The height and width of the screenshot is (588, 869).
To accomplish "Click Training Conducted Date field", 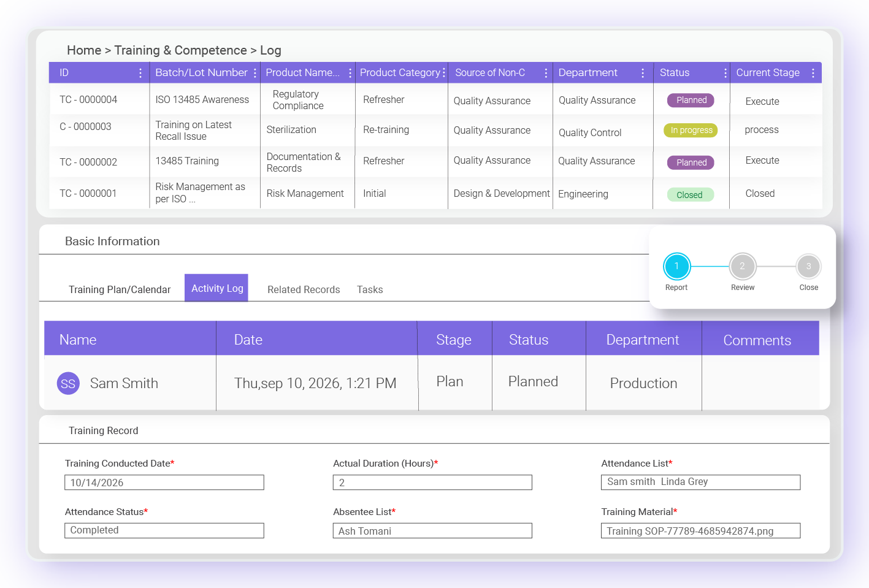I will [164, 483].
